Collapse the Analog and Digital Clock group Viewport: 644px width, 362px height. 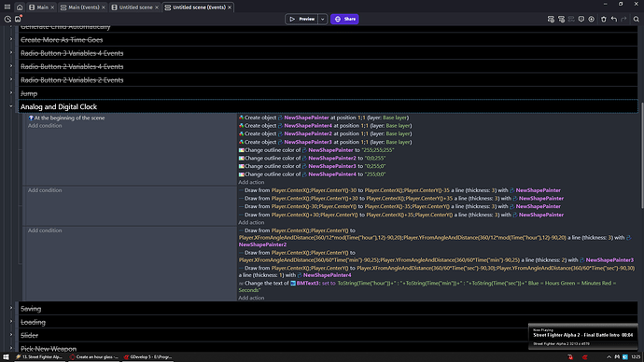click(11, 106)
